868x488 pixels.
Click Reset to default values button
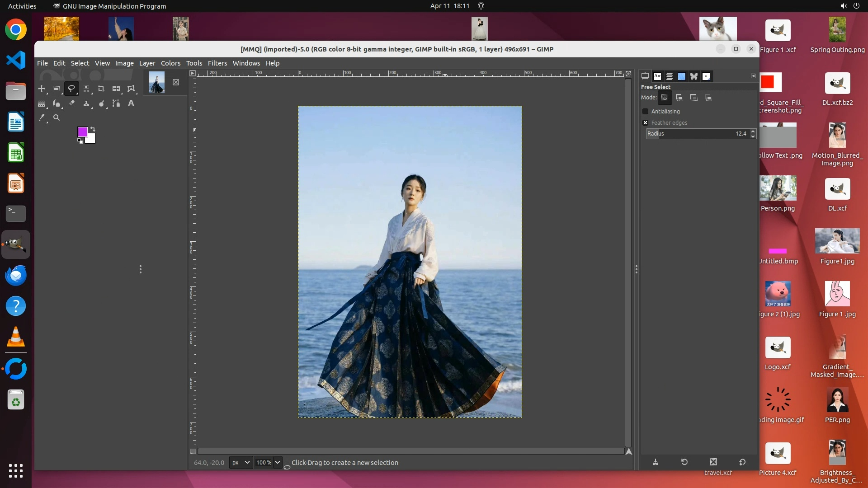[742, 462]
